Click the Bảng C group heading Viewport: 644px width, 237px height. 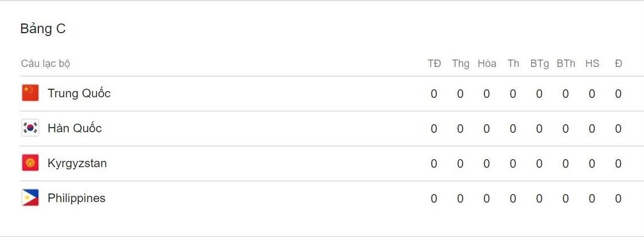[43, 29]
